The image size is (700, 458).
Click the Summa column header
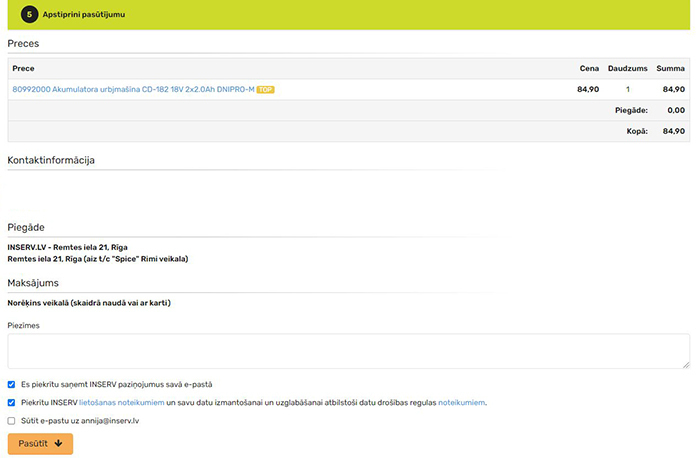coord(670,68)
